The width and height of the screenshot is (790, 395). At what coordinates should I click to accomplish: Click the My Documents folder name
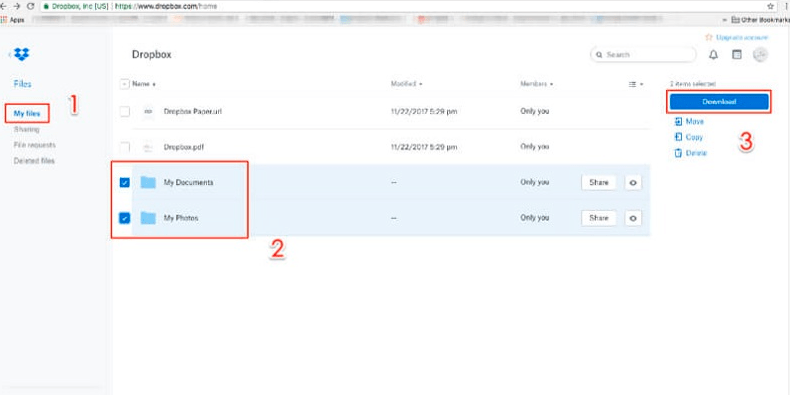pos(188,182)
